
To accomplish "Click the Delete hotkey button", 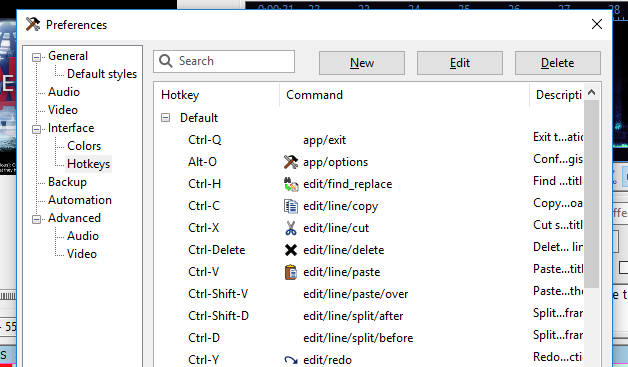I will click(x=558, y=63).
